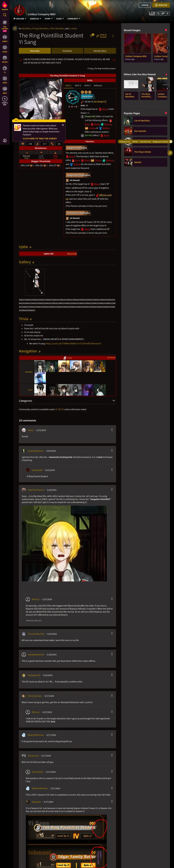Select the Defense skill tab
Screen dimensions: 174x868
[98, 86]
